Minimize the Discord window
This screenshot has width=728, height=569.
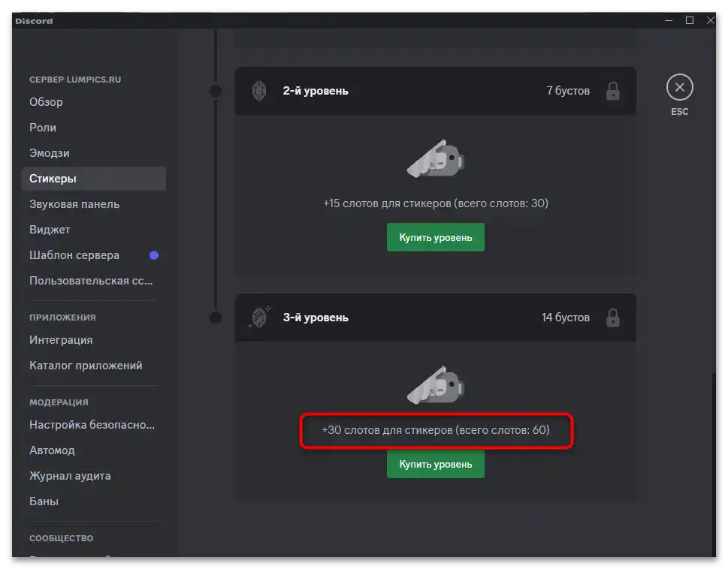click(669, 20)
